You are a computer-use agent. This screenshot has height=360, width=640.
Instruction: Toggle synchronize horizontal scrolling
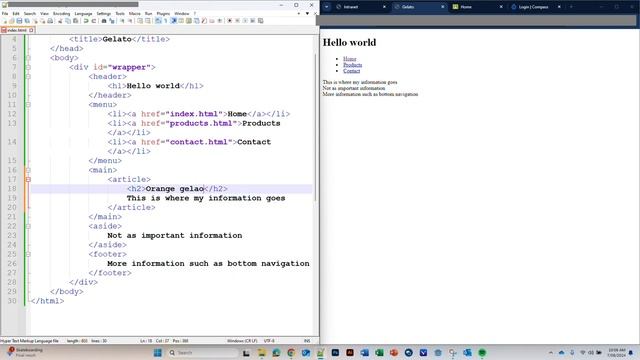tap(148, 21)
